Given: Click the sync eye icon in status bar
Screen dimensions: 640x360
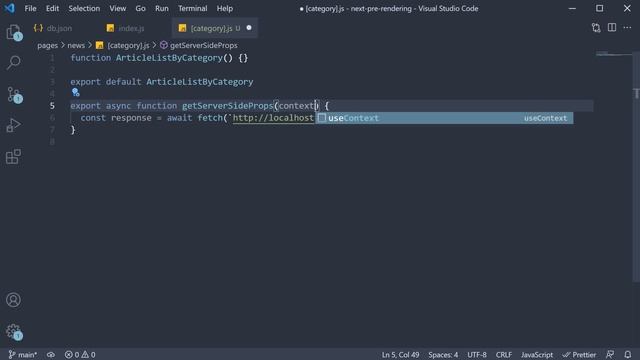Looking at the screenshot, I should coord(51,355).
